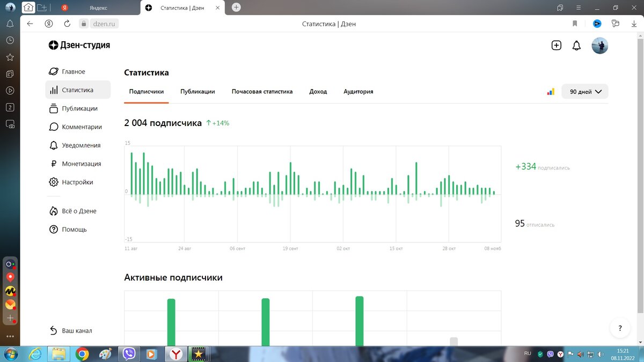The image size is (644, 362).
Task: Open screenshot camera tool in side panel
Action: pyautogui.click(x=10, y=124)
